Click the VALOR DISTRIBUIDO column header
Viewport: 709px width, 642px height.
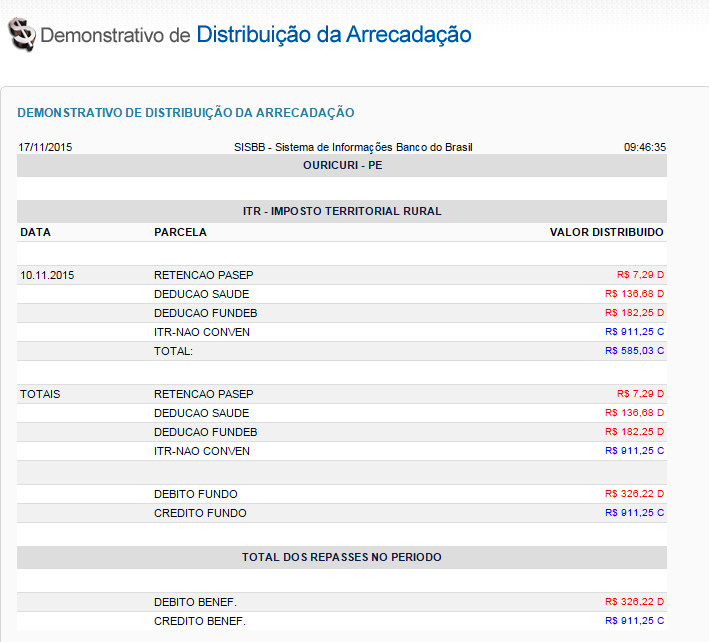point(606,232)
